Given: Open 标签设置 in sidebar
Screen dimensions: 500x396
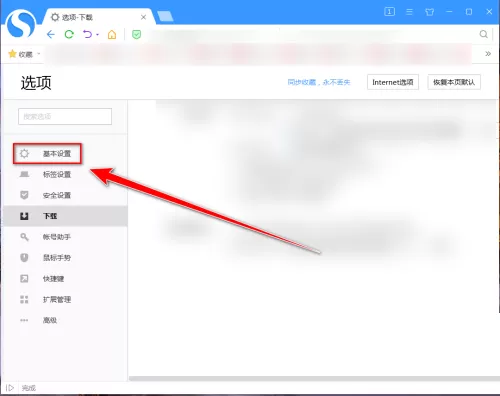Looking at the screenshot, I should pyautogui.click(x=65, y=174).
